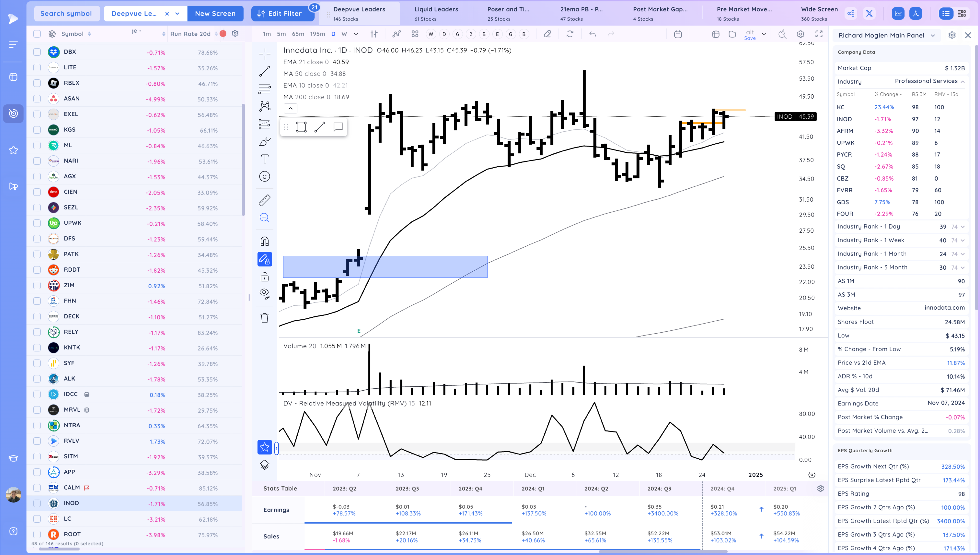Select the Text annotation tool
980x555 pixels.
(264, 159)
